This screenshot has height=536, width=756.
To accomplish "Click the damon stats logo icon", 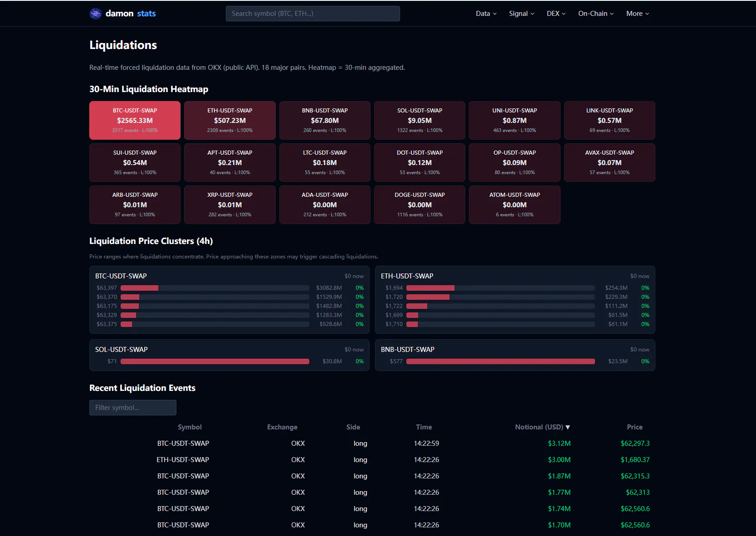I will click(95, 14).
